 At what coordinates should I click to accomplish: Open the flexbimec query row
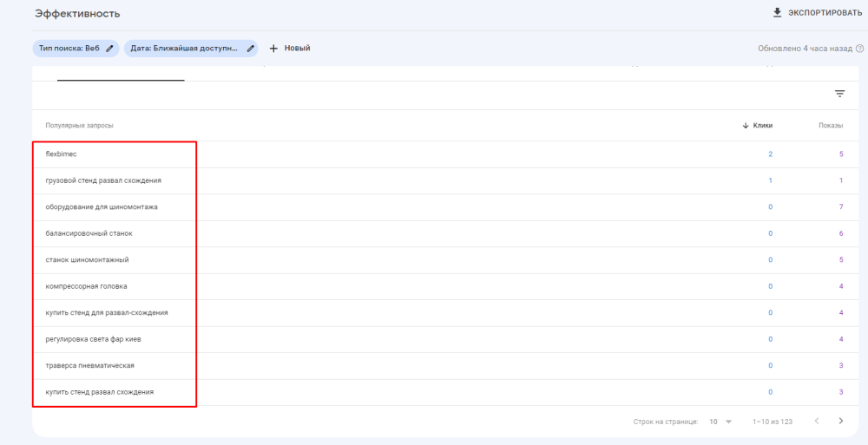(x=62, y=154)
